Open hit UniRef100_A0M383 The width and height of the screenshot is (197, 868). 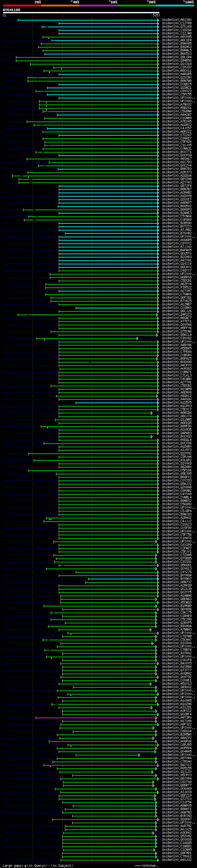point(177,369)
